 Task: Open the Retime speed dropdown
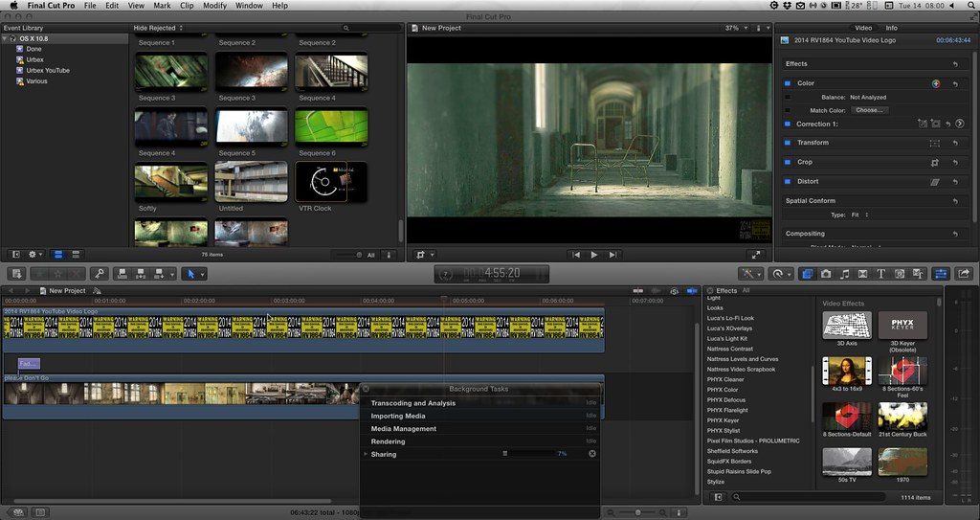click(x=781, y=274)
